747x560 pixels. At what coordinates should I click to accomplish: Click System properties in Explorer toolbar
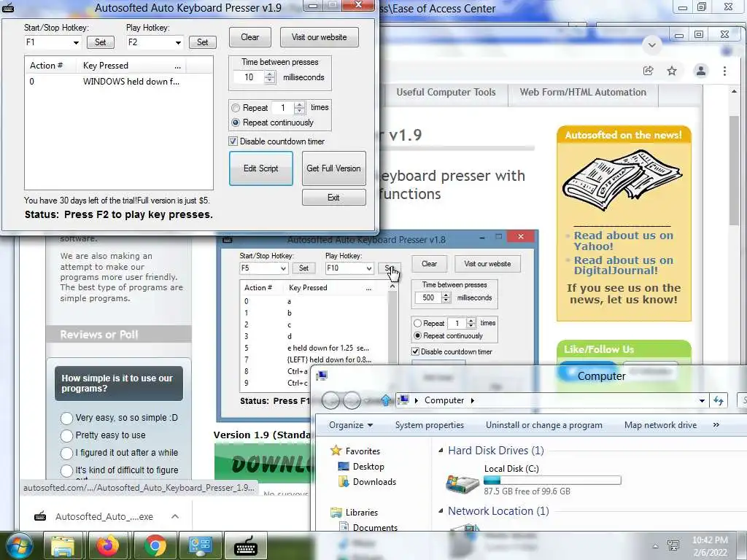tap(429, 425)
